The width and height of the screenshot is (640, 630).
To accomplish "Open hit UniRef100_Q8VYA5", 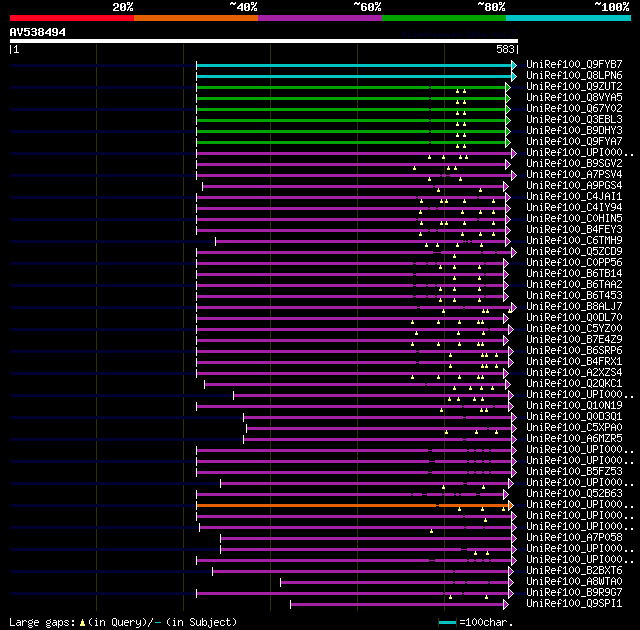I will point(574,98).
